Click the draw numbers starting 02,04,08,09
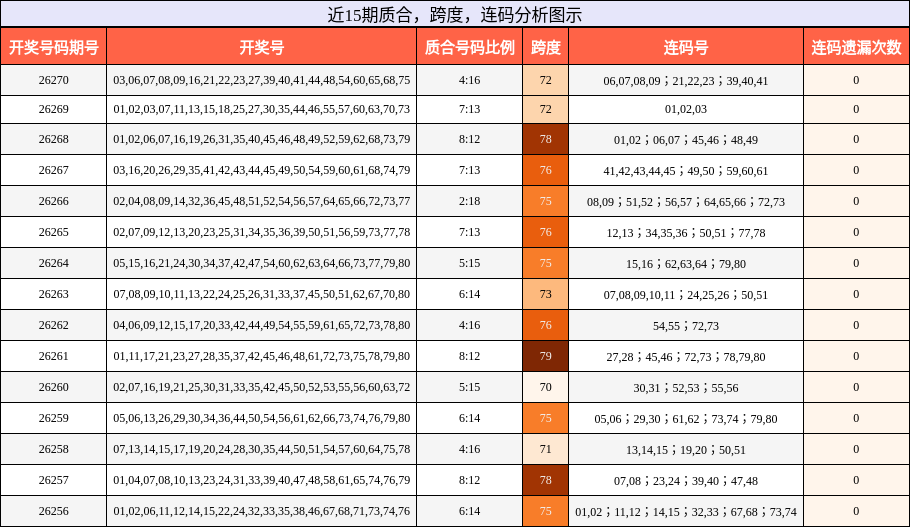Screen dimensions: 910x527 click(262, 201)
